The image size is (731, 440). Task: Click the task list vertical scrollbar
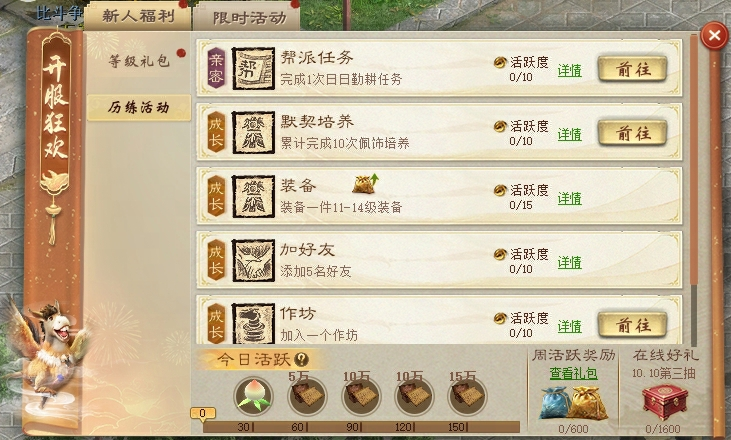coord(694,190)
